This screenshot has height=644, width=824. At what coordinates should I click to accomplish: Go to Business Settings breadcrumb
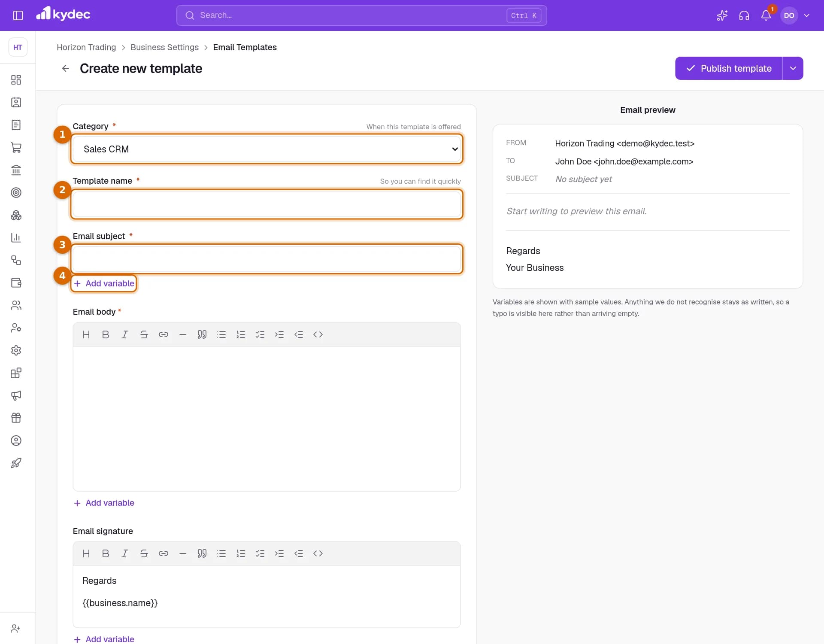164,47
